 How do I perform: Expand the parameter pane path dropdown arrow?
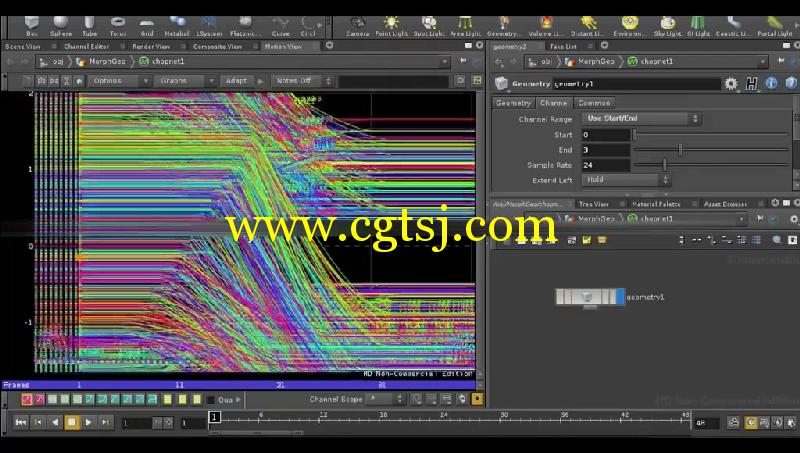pyautogui.click(x=763, y=61)
